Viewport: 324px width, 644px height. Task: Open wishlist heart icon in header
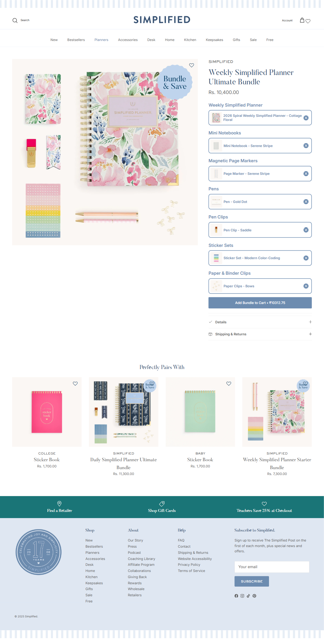[x=308, y=21]
